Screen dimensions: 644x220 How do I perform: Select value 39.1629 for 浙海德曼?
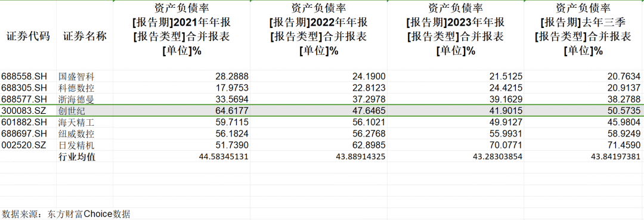pos(456,99)
